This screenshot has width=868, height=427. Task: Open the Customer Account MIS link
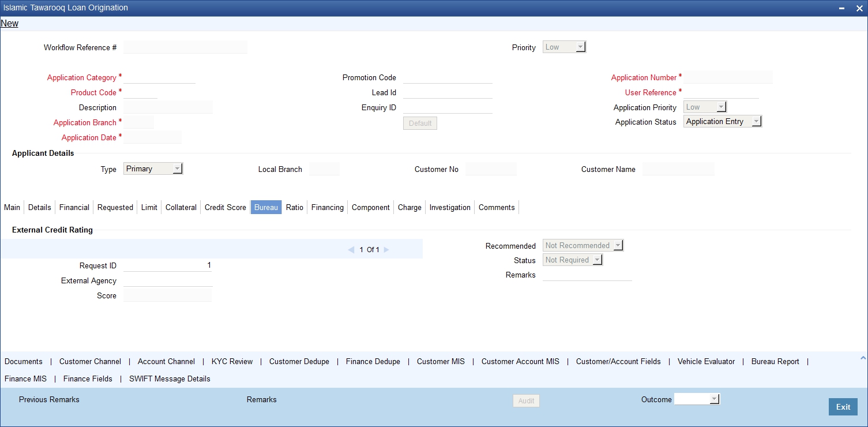tap(520, 362)
